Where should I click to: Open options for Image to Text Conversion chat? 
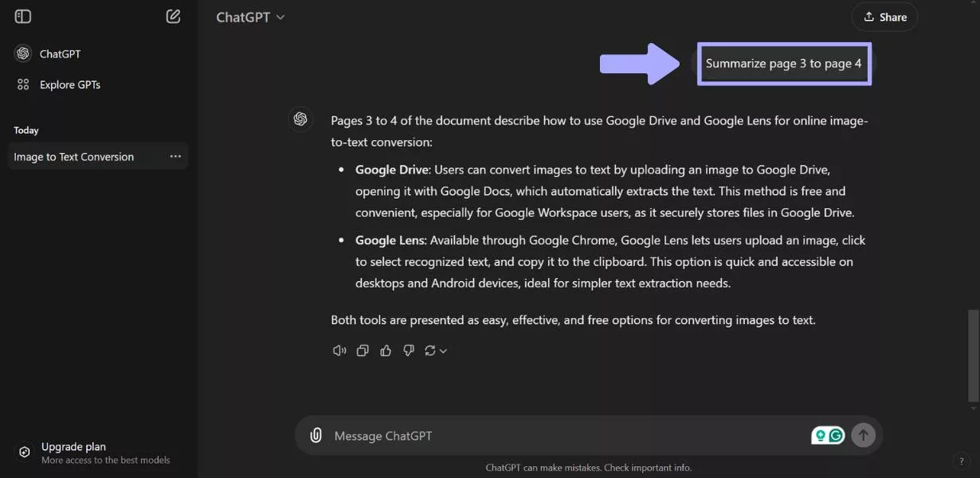175,157
